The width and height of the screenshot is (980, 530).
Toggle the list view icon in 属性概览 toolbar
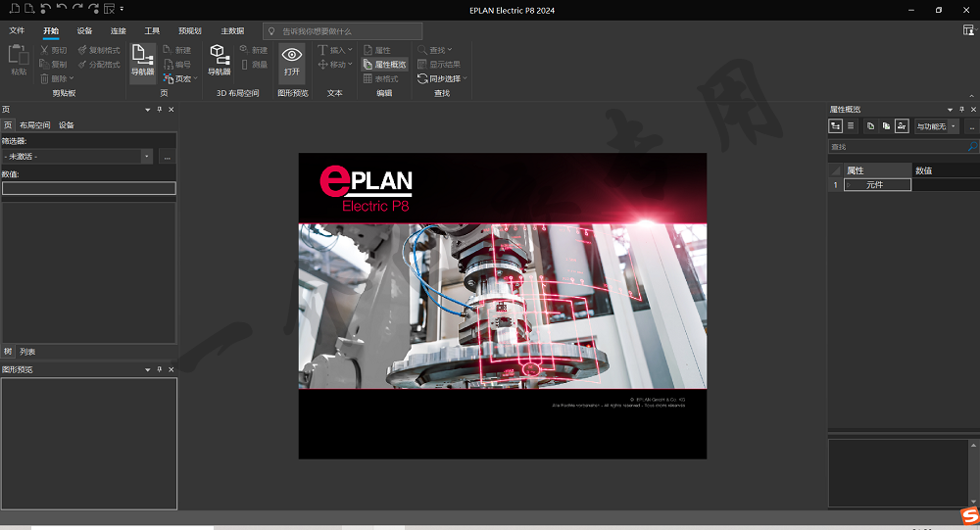pos(851,126)
